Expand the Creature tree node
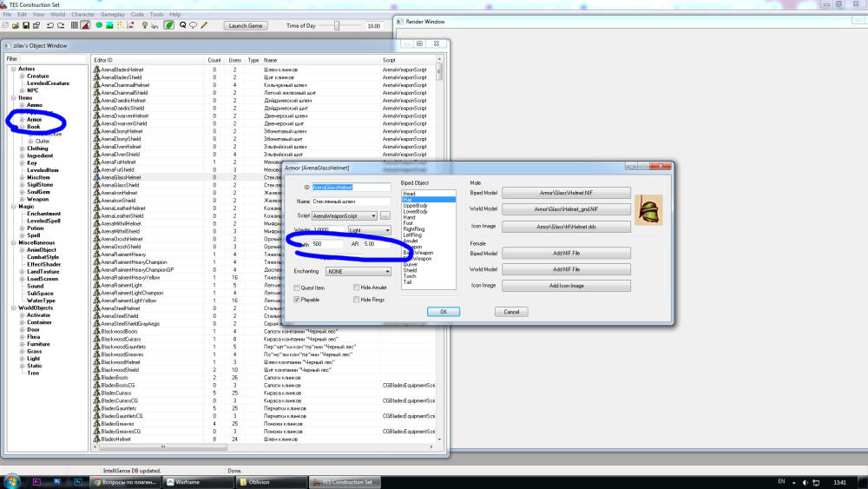Image resolution: width=868 pixels, height=489 pixels. 23,76
